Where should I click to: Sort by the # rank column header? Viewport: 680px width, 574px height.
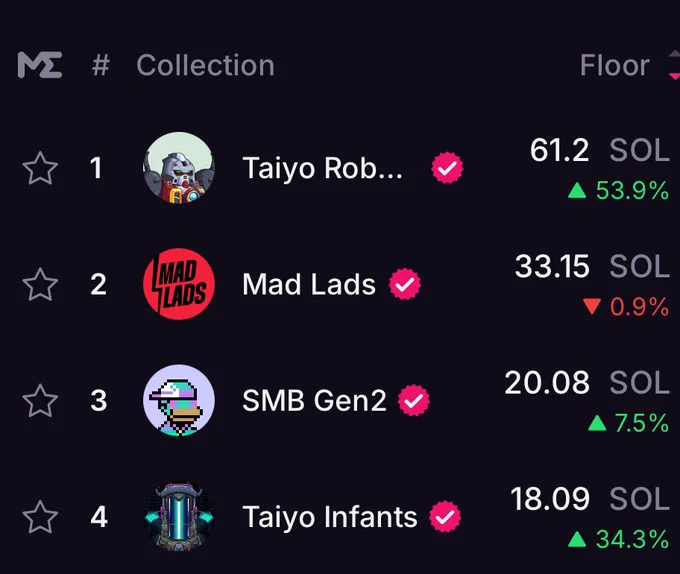101,65
